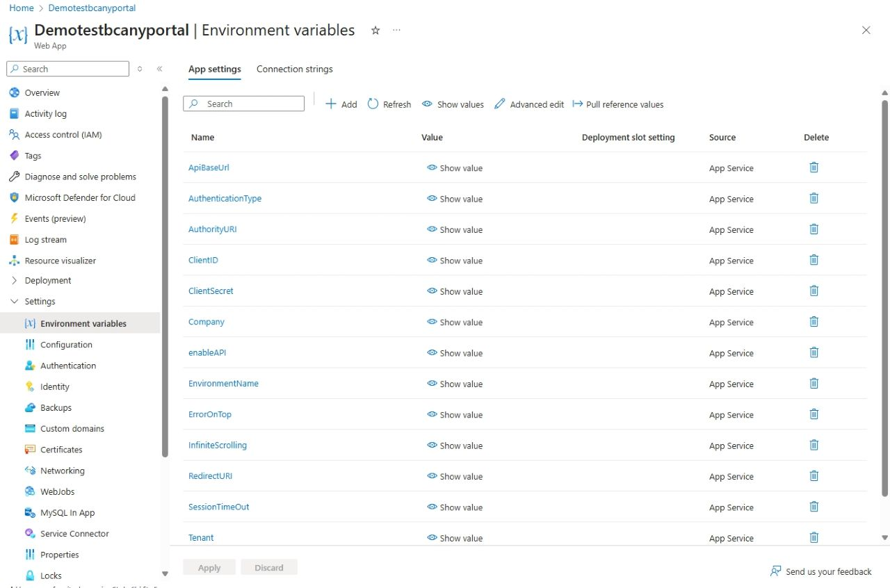Delete the Company setting

(814, 322)
